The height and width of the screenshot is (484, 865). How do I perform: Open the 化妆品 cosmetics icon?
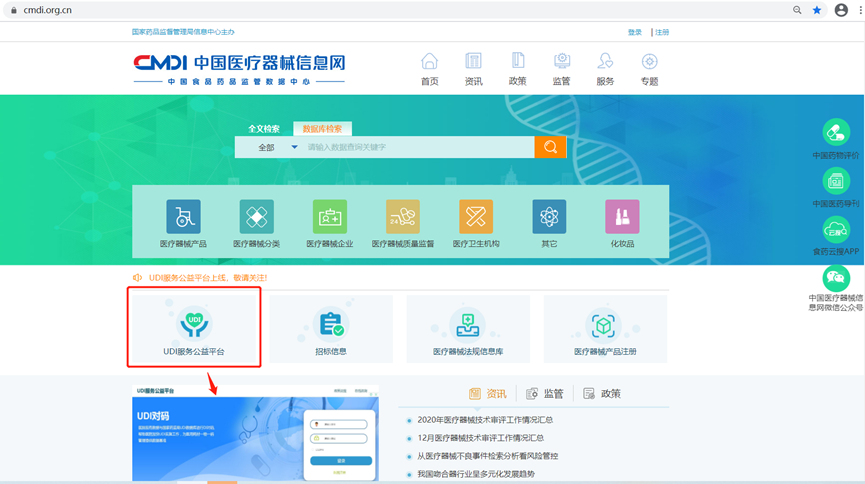622,217
